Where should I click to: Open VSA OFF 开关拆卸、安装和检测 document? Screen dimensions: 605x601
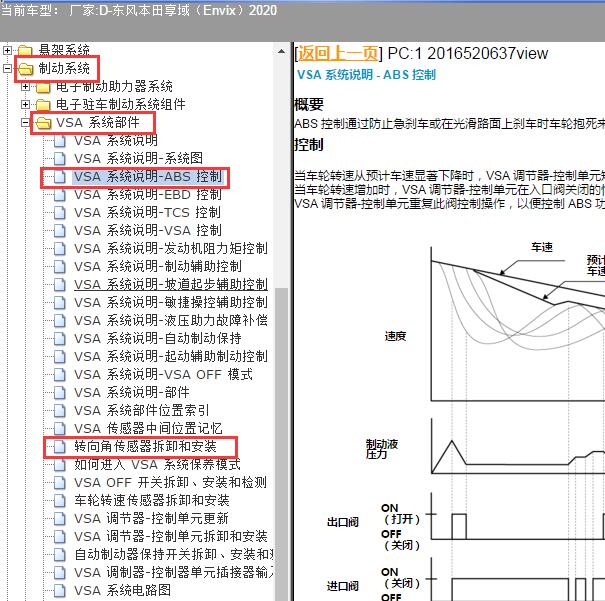click(x=171, y=483)
